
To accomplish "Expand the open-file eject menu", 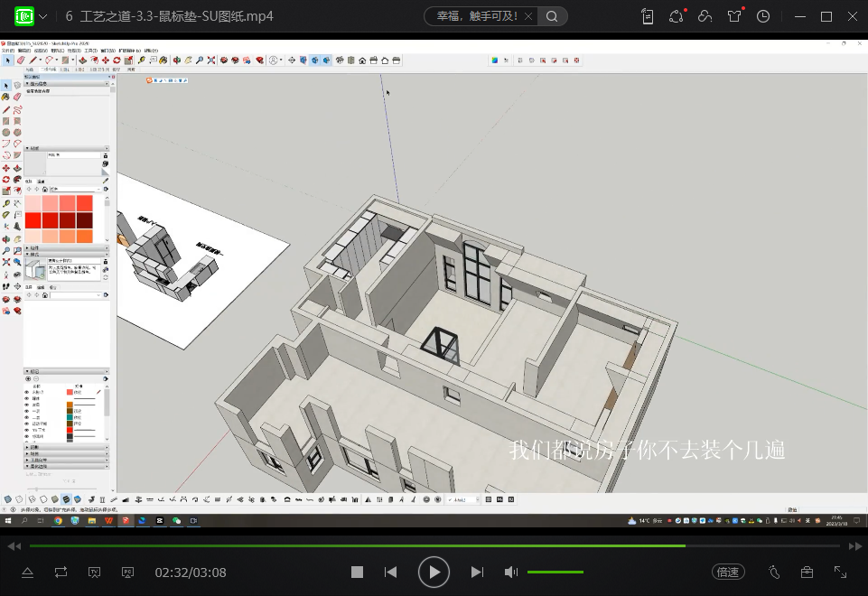I will 27,572.
